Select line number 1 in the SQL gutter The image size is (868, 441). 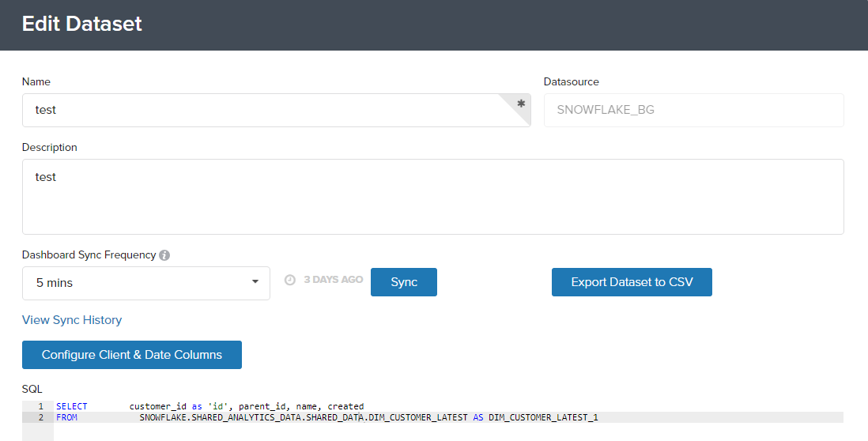pos(40,406)
